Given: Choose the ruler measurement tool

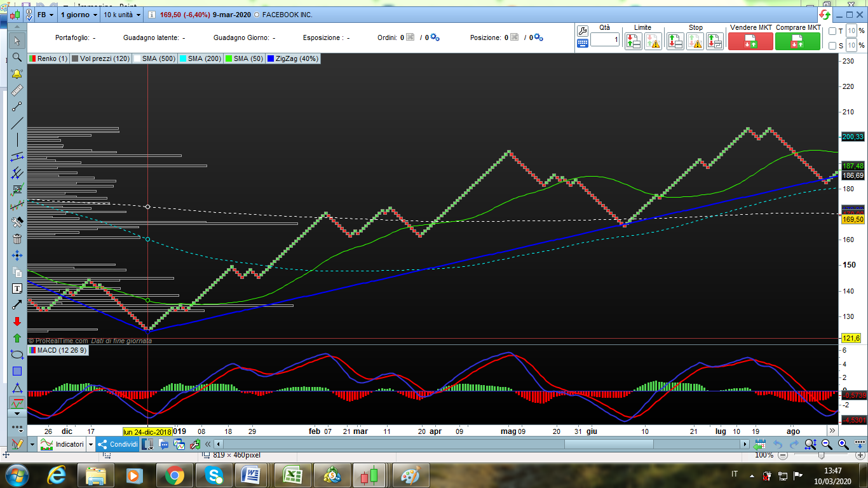Looking at the screenshot, I should point(17,90).
